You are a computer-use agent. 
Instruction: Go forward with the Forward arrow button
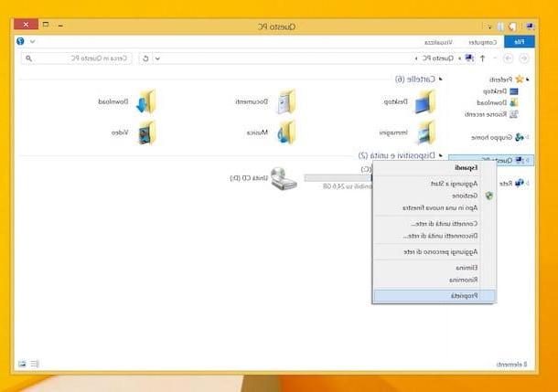509,58
